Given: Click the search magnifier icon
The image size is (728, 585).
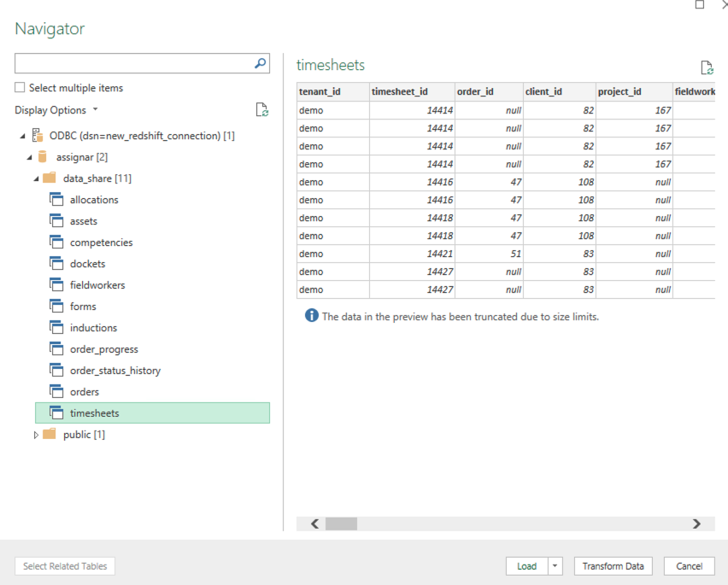Looking at the screenshot, I should (x=260, y=63).
